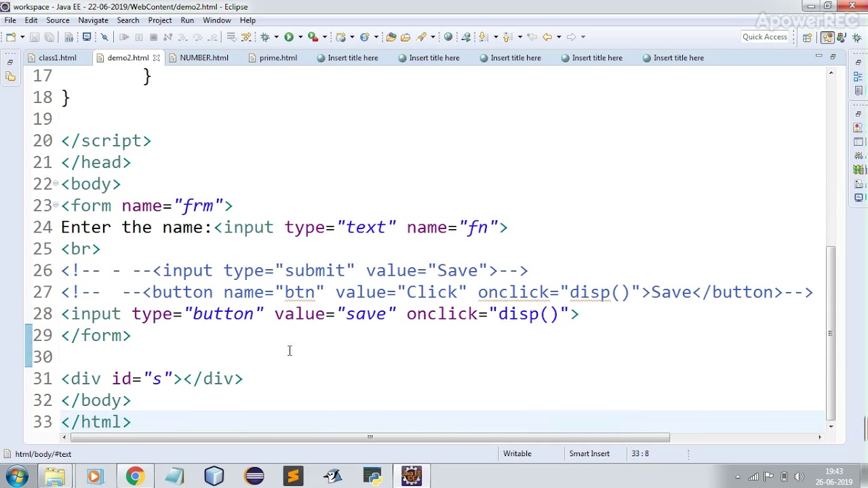
Task: Open Sublime Text from the taskbar
Action: point(294,476)
